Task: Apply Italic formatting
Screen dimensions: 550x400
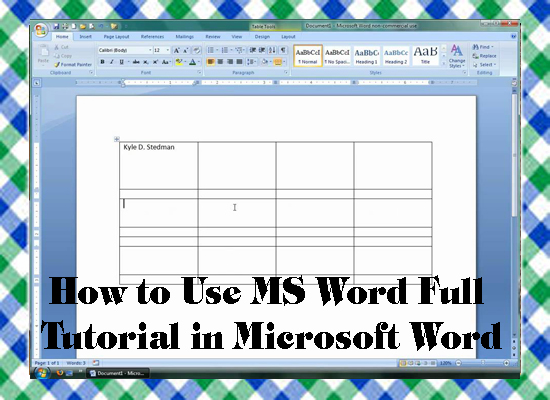Action: (x=112, y=62)
